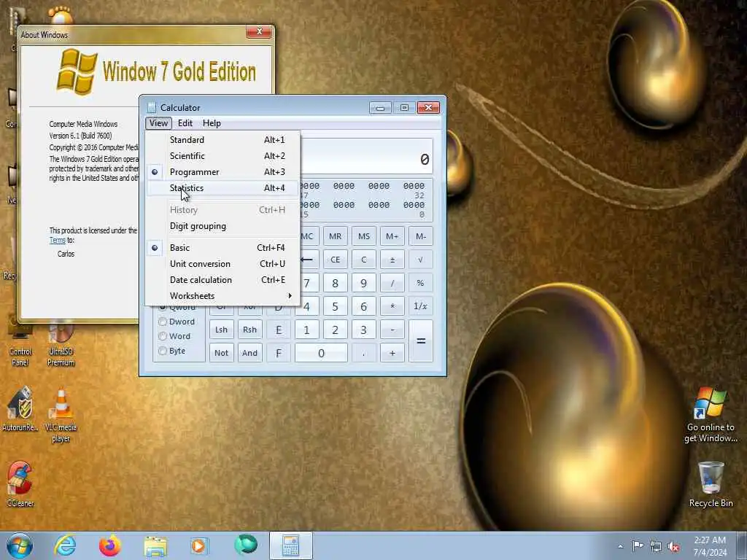This screenshot has width=747, height=560.
Task: Open Windows Media Player taskbar icon
Action: coord(199,545)
